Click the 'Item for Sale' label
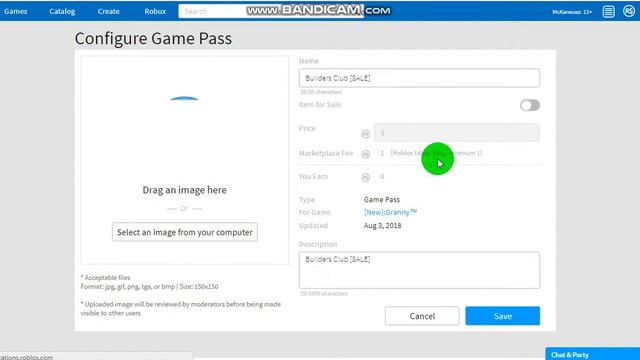The image size is (640, 360). tap(320, 105)
